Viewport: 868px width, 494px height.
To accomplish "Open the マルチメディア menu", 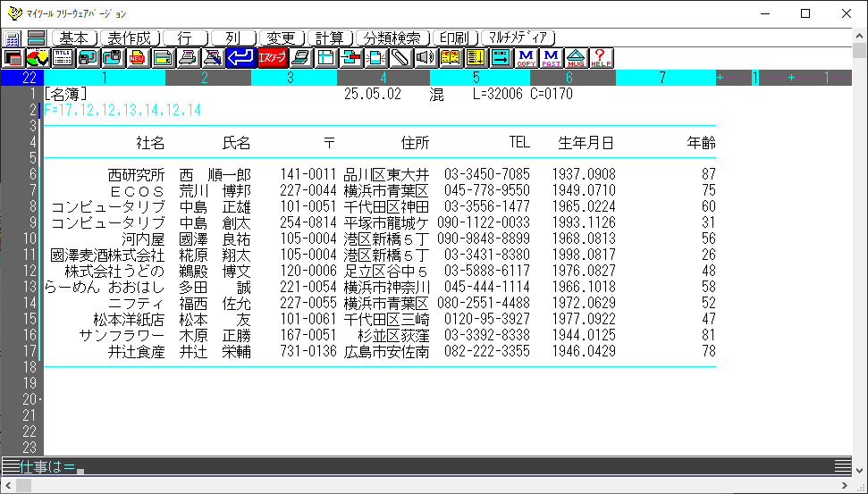I will pos(518,38).
